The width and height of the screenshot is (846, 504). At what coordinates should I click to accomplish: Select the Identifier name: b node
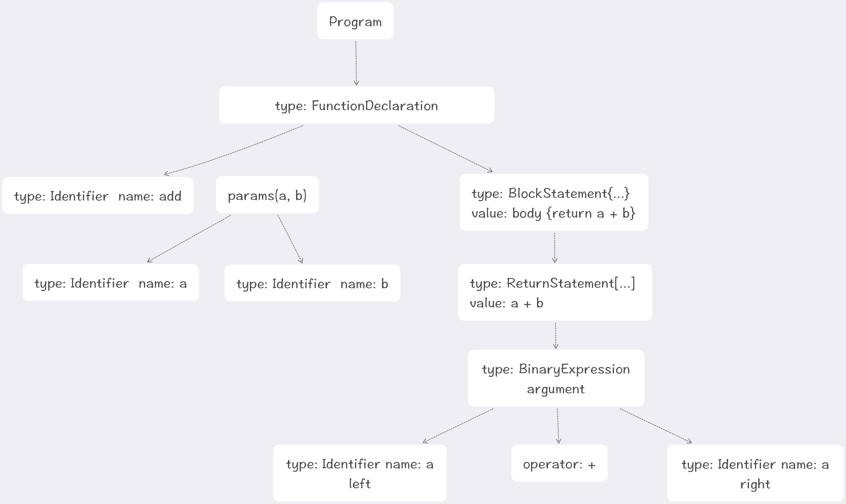point(312,283)
